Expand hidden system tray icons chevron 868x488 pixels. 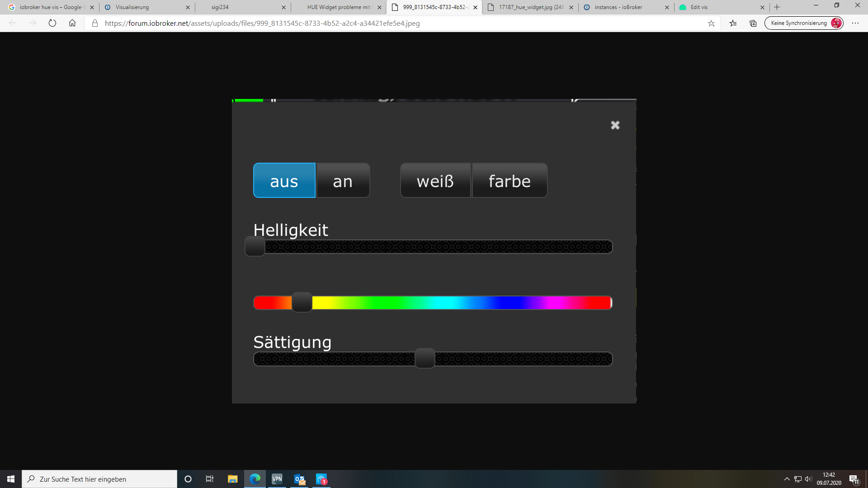coord(787,479)
